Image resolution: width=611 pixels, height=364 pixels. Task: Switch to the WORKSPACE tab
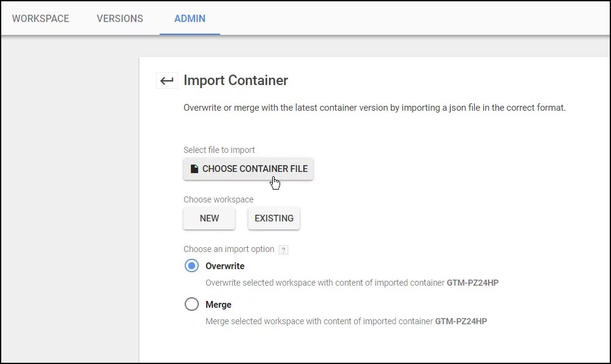click(x=40, y=18)
